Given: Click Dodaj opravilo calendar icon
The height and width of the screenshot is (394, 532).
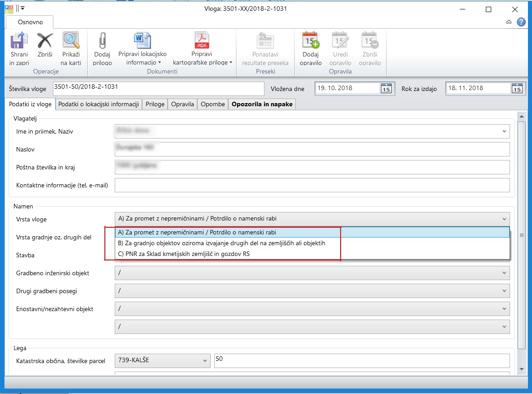Looking at the screenshot, I should pos(311,41).
